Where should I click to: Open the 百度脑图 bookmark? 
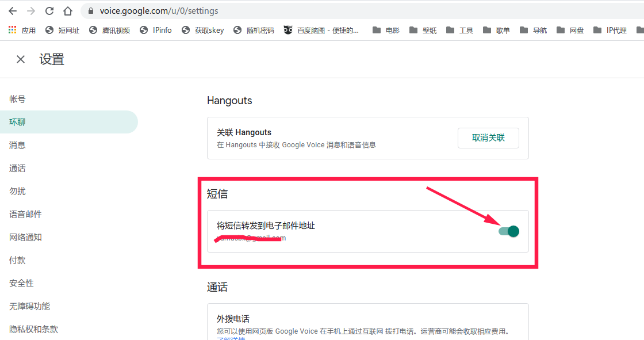point(321,30)
